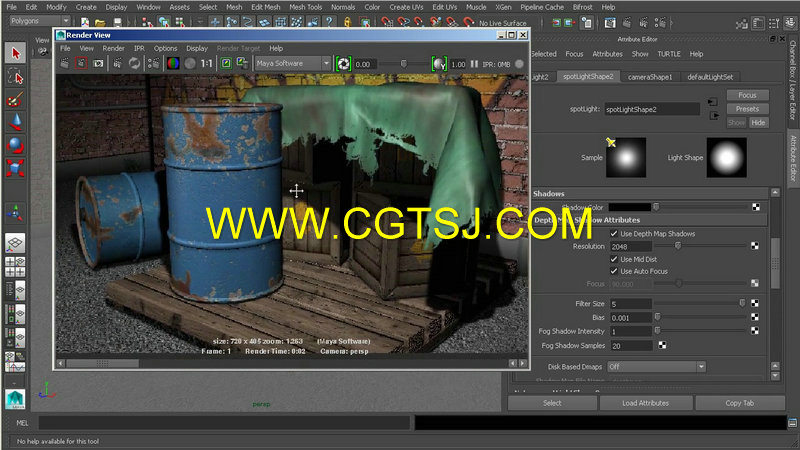Click the snapshot camera icon in Render View
This screenshot has height=450, width=800.
(x=98, y=63)
